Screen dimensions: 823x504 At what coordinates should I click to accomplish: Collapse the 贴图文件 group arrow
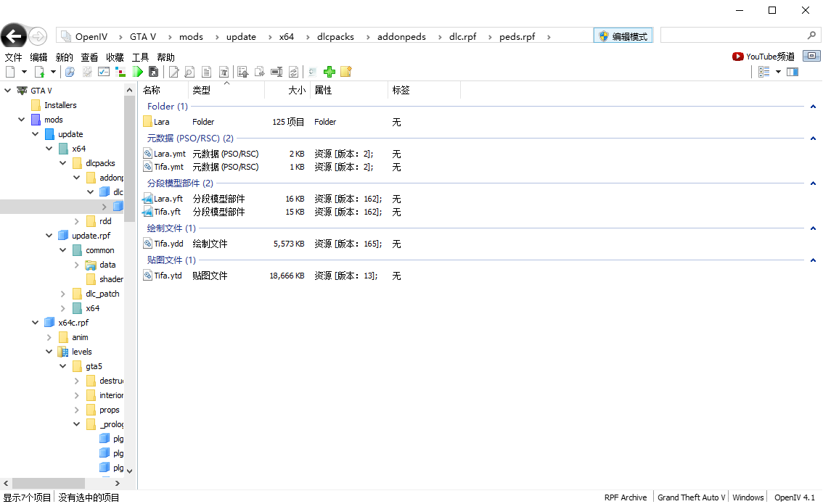pos(812,260)
